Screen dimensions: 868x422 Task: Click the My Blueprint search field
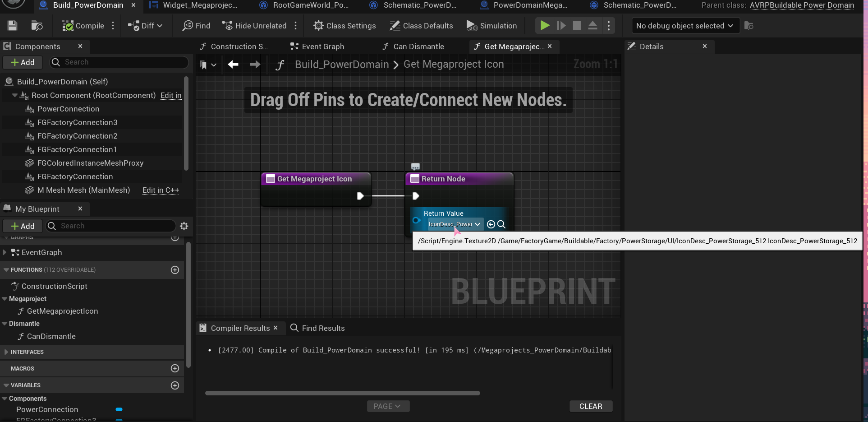(x=111, y=226)
